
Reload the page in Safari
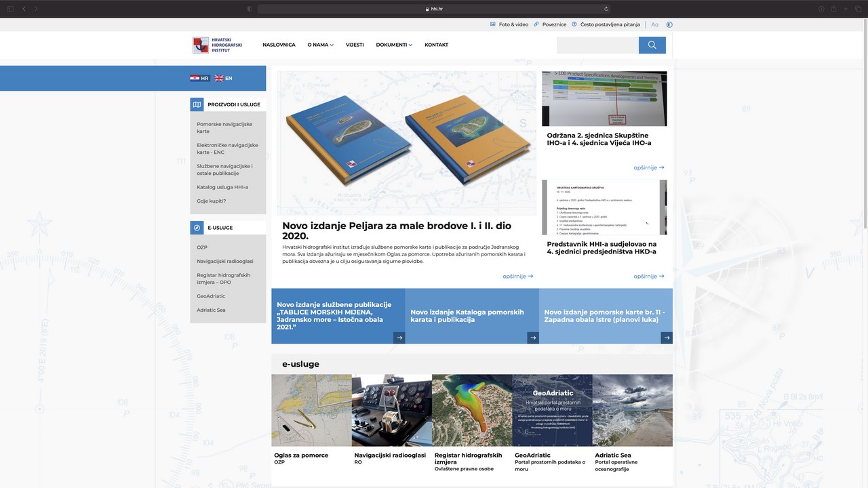[606, 9]
